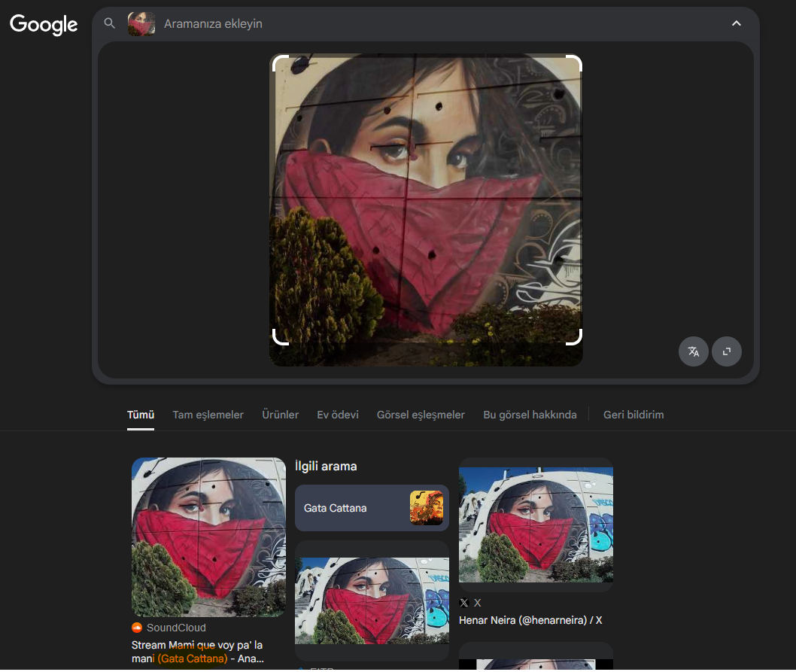Click the expand image icon button
Image resolution: width=796 pixels, height=672 pixels.
tap(727, 351)
